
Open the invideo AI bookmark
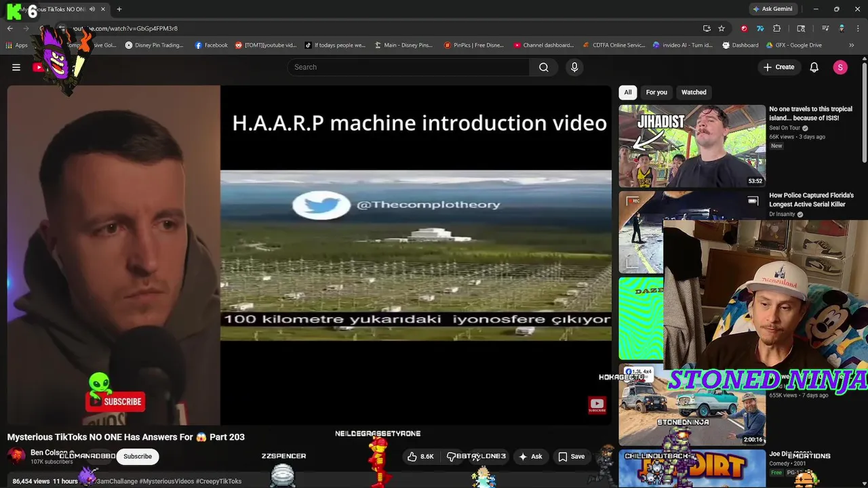point(683,45)
